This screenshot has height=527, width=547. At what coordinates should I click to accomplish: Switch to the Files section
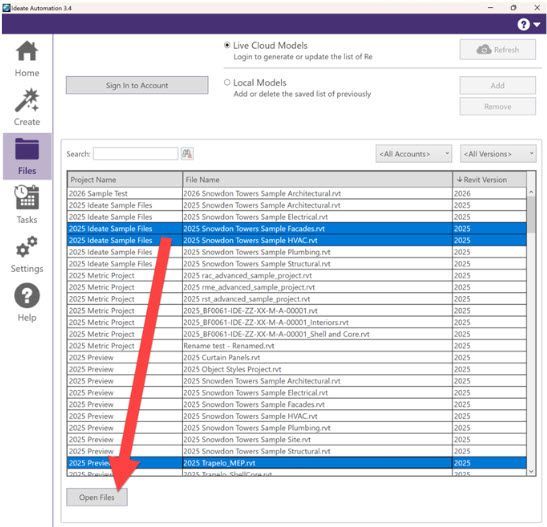(x=27, y=156)
